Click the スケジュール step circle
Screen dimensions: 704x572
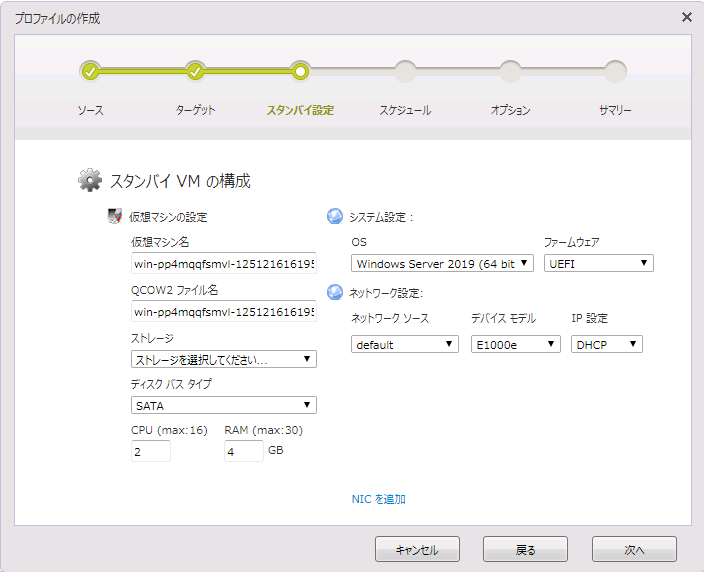(405, 71)
